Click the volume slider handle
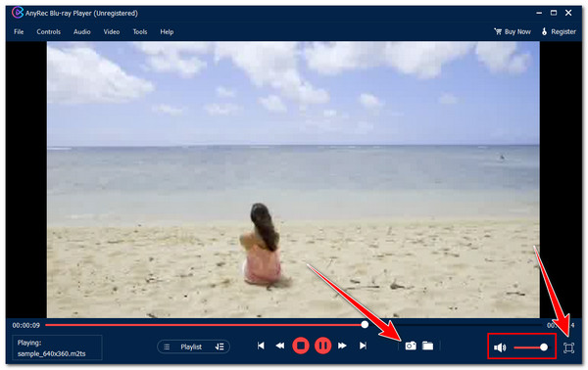Image resolution: width=588 pixels, height=370 pixels. 544,347
